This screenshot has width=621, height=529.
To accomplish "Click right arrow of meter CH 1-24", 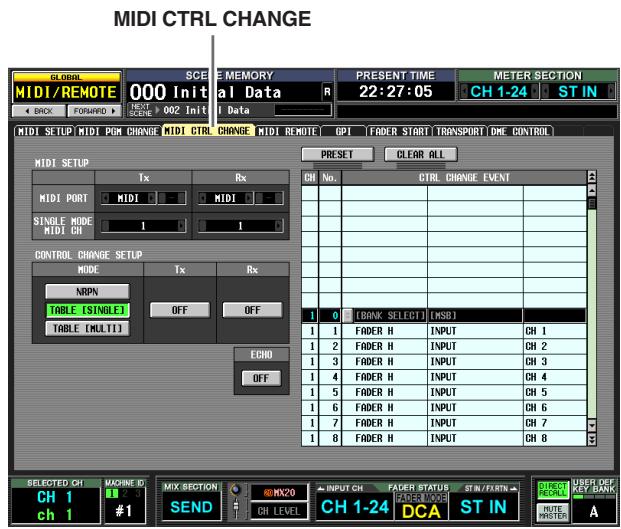I will 534,92.
